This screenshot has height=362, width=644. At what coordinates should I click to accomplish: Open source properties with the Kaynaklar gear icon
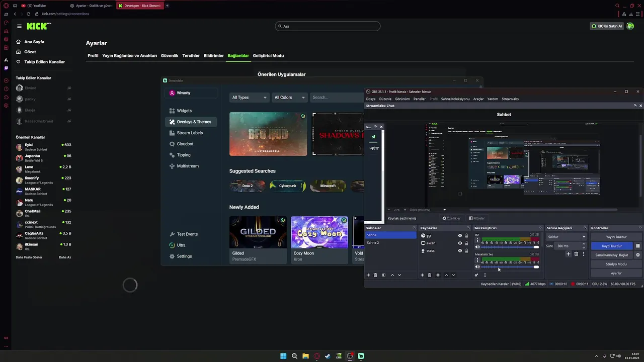(x=438, y=275)
